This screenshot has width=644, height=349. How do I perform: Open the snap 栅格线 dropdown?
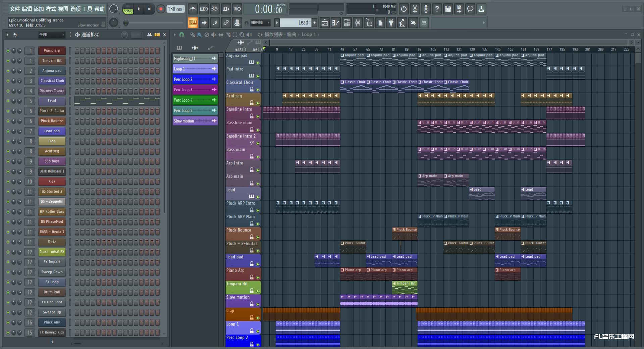[260, 23]
